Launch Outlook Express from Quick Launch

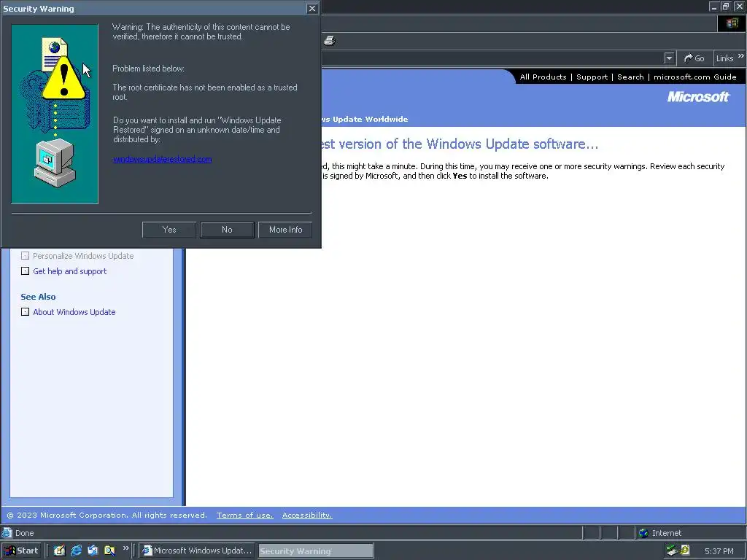pyautogui.click(x=93, y=551)
